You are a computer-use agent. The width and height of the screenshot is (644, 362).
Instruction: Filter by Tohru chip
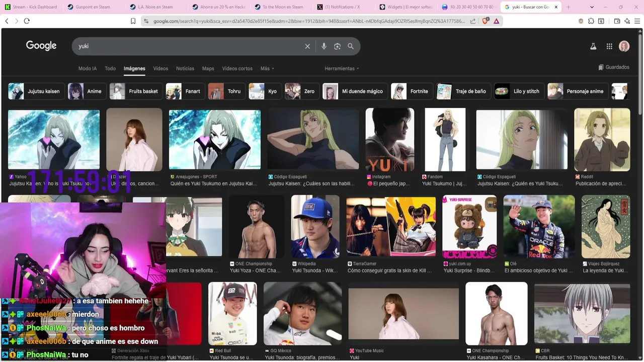point(226,92)
